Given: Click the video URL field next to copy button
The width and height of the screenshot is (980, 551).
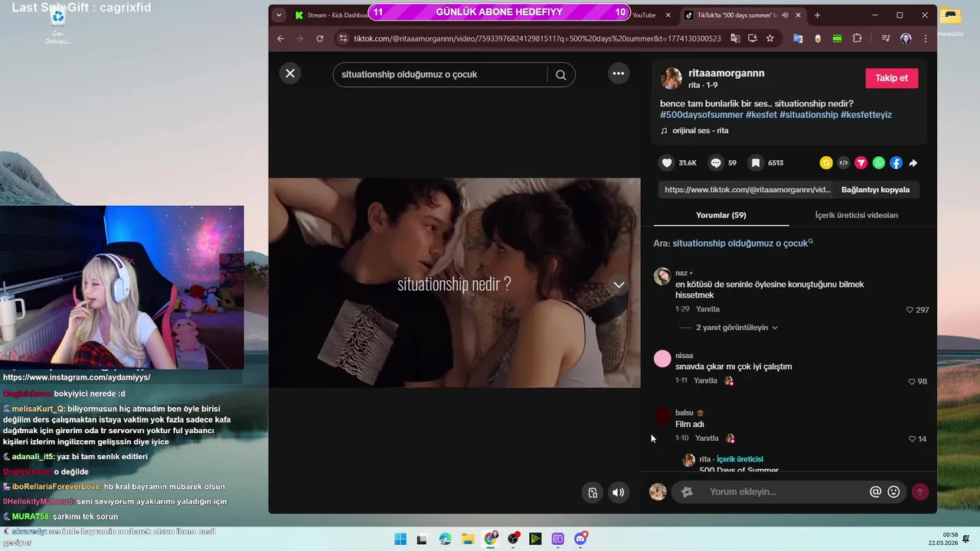Looking at the screenshot, I should click(x=746, y=190).
